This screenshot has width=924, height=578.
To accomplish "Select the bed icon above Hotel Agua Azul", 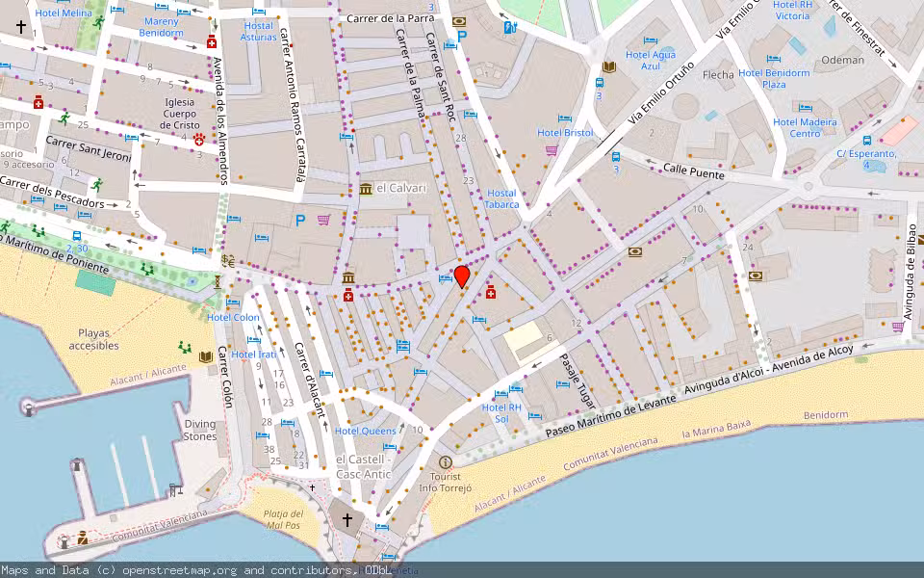I will [x=651, y=40].
